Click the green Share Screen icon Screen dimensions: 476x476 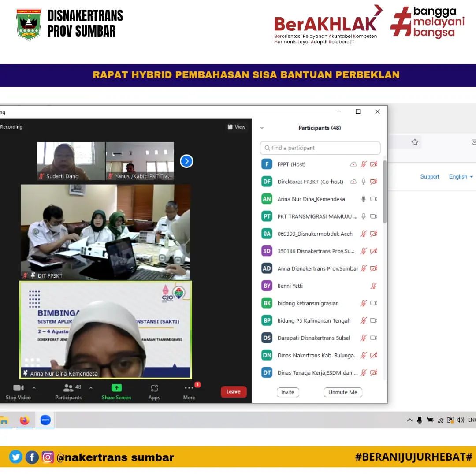point(116,388)
